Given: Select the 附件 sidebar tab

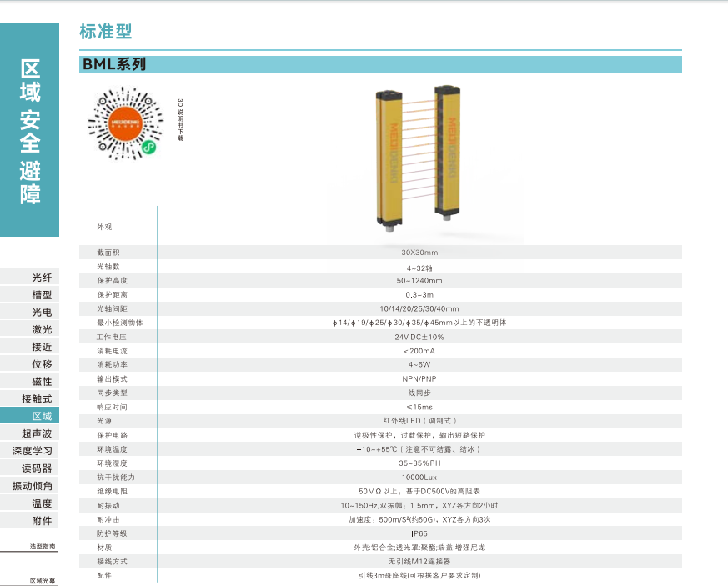Looking at the screenshot, I should click(x=41, y=521).
